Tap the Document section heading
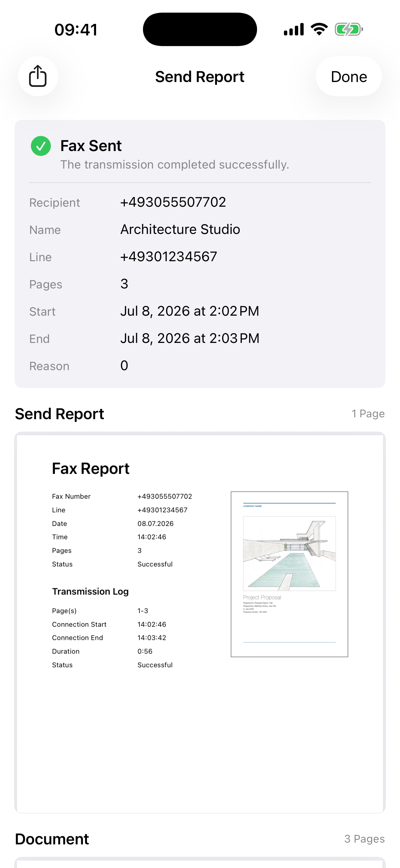The width and height of the screenshot is (400, 868). point(52,839)
